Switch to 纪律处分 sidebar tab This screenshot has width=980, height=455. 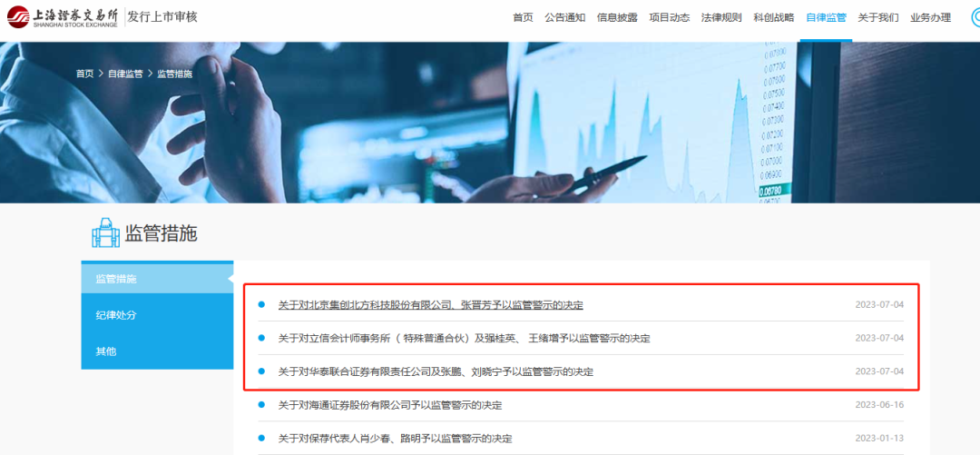click(x=116, y=315)
